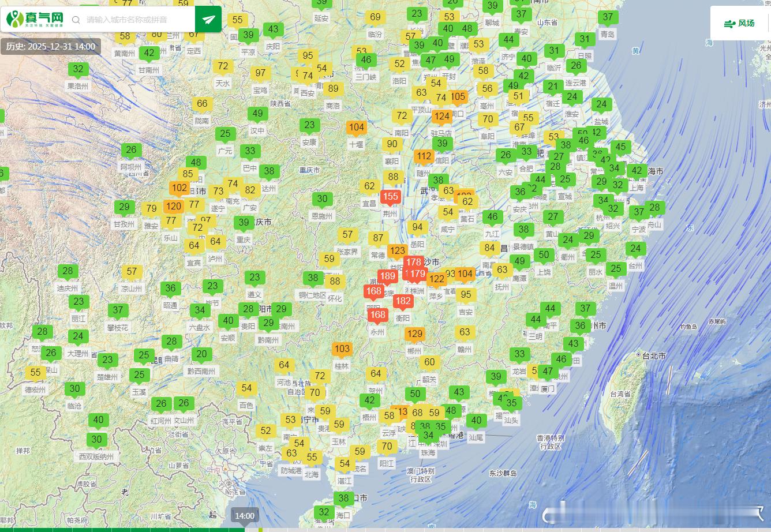The height and width of the screenshot is (532, 771).
Task: Open the 37 AQI marker above 攀枝花
Action: 118,310
